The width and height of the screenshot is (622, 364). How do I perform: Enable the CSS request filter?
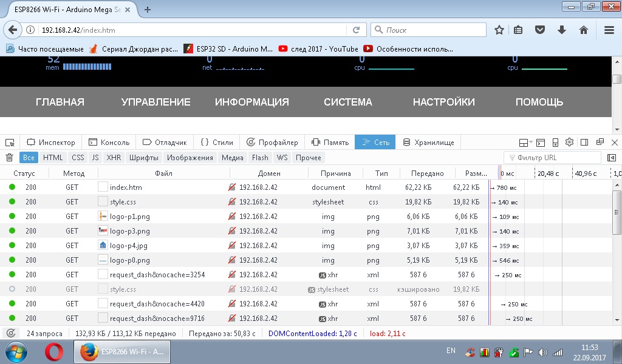[x=78, y=158]
